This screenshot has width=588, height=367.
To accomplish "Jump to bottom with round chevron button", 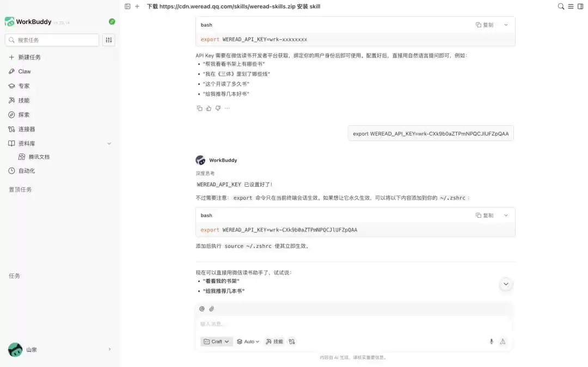I will pos(506,284).
